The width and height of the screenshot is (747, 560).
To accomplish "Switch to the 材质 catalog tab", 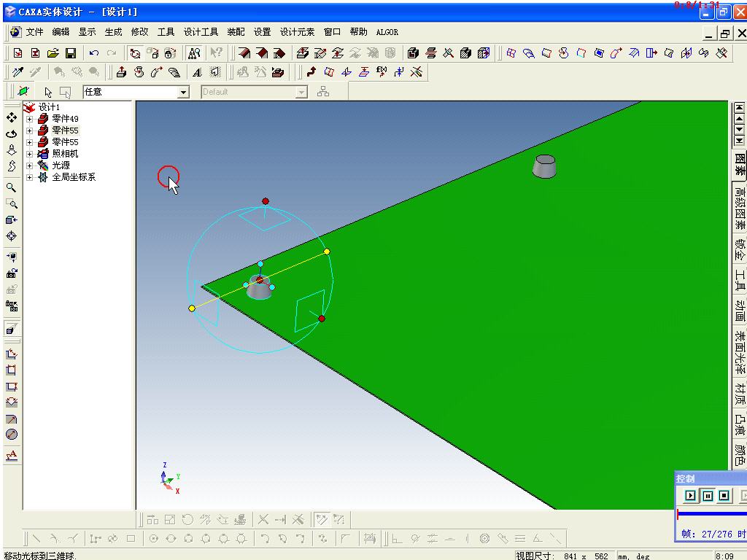I will click(740, 394).
